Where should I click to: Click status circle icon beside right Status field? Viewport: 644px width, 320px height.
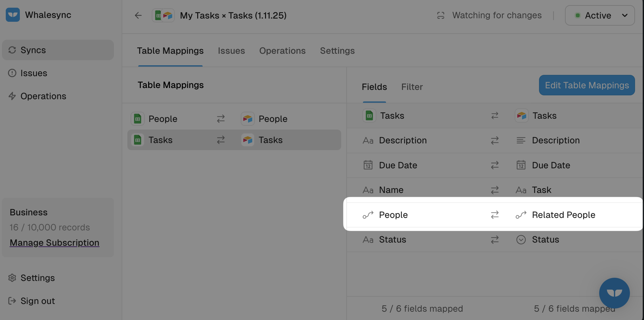(x=521, y=240)
